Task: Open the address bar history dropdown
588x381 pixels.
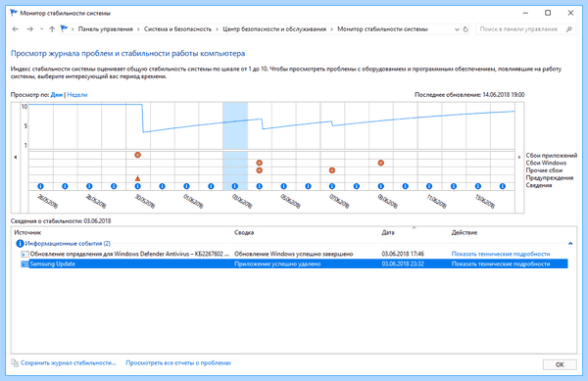Action: coord(457,29)
